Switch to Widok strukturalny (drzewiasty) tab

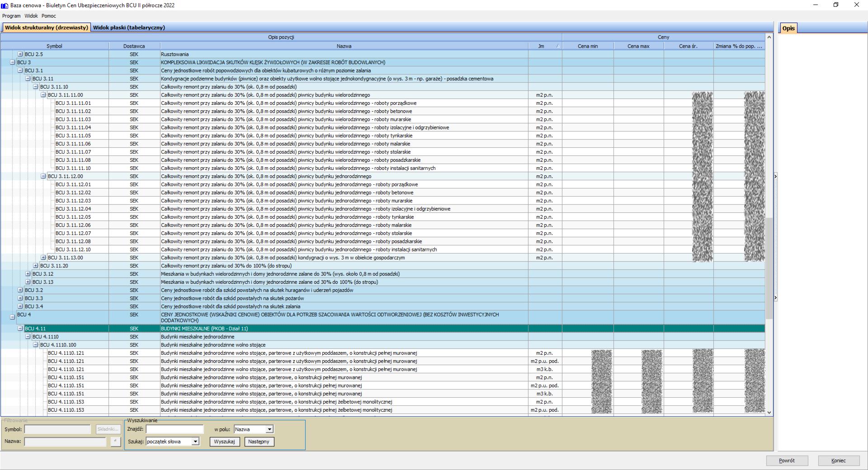(x=46, y=28)
